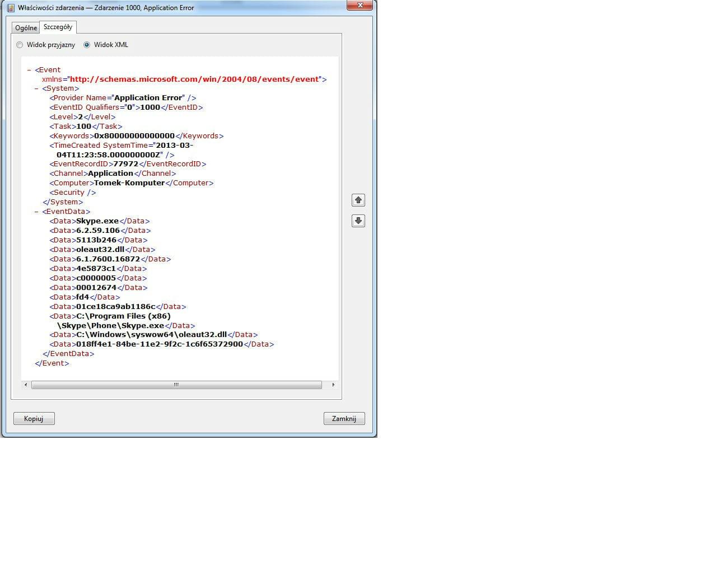Click the oleaut32.dll syswow64 path entry
The image size is (728, 580).
point(151,335)
